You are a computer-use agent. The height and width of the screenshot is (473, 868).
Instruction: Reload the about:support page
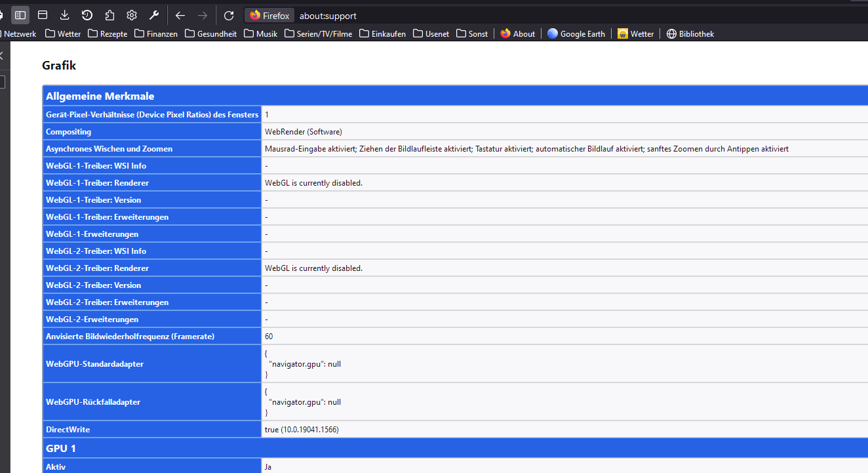[229, 15]
